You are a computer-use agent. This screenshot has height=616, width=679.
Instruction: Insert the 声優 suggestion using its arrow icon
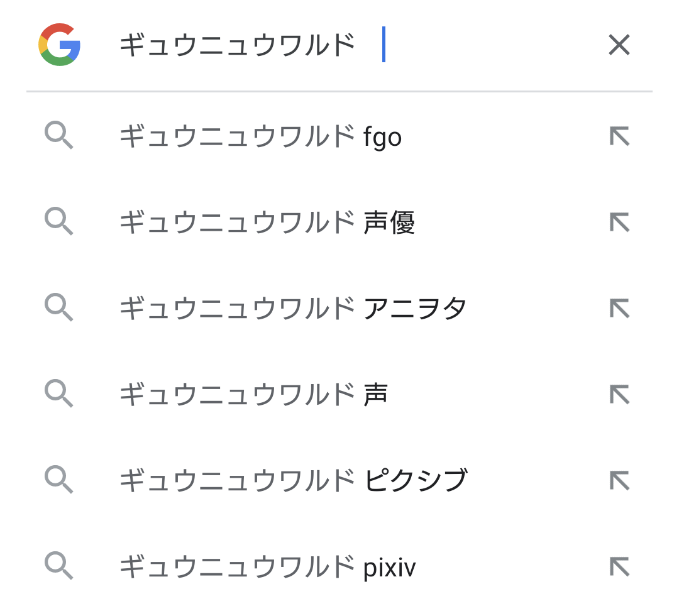(619, 223)
